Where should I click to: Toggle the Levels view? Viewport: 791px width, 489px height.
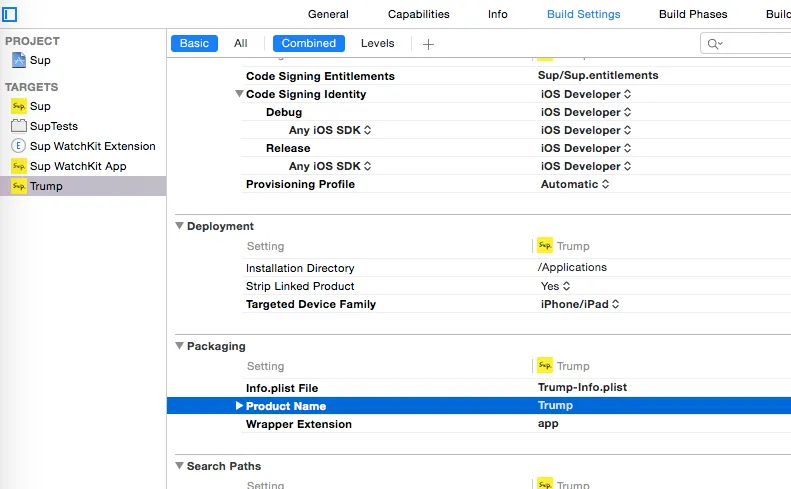(x=377, y=43)
